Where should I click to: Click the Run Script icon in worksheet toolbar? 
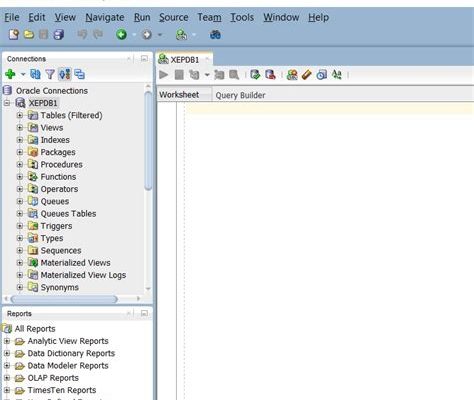point(179,75)
